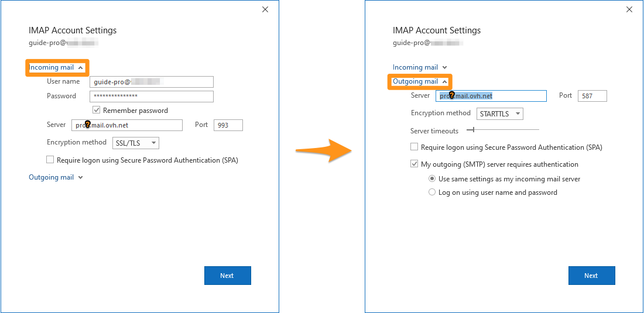Enable SPA logon checkbox under SSL/TLS encryption
Viewport: 644px width, 313px height.
coord(50,160)
